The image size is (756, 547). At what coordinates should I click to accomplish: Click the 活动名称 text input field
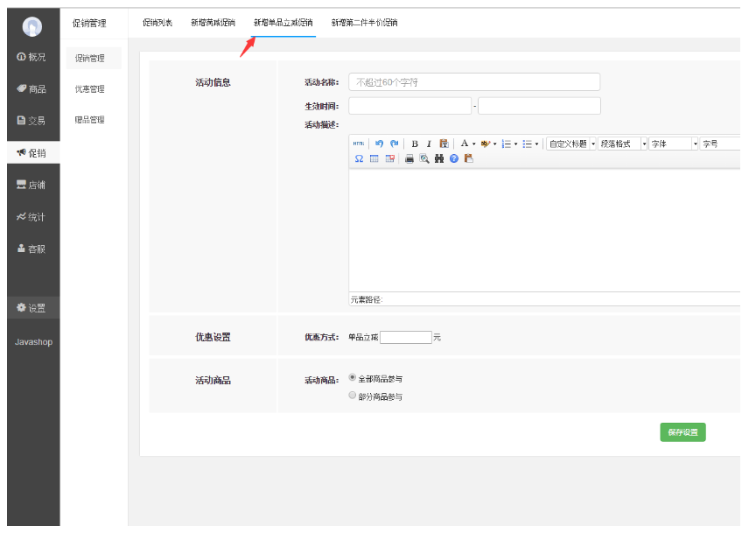coord(474,82)
